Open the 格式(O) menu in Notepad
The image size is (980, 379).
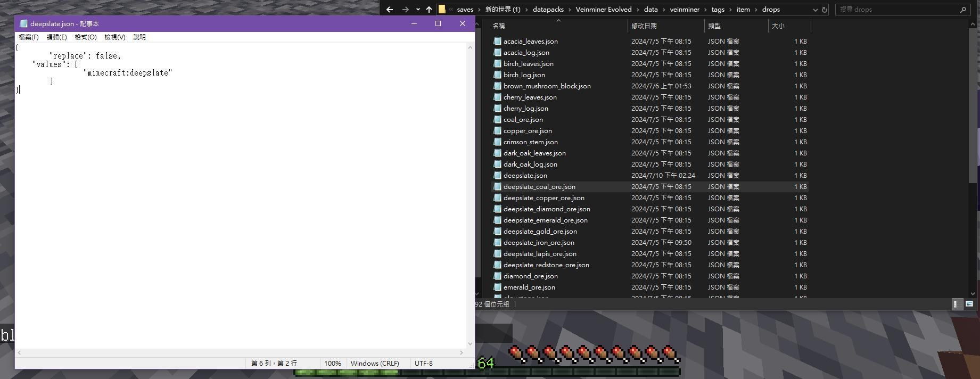pos(86,37)
